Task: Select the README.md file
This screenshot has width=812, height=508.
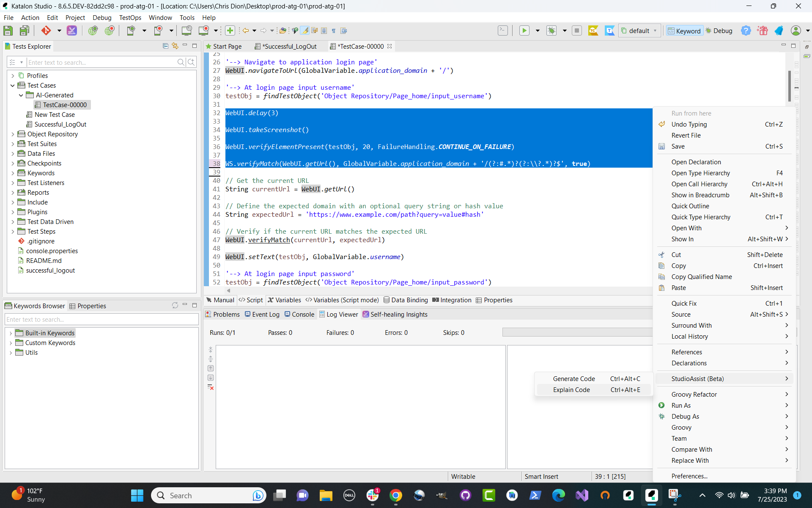Action: pyautogui.click(x=40, y=261)
